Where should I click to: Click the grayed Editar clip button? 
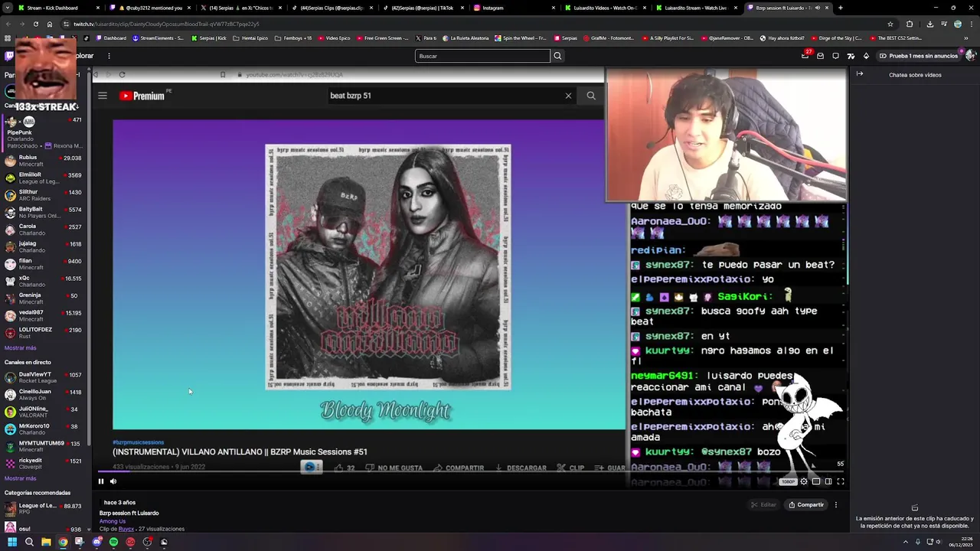[763, 504]
